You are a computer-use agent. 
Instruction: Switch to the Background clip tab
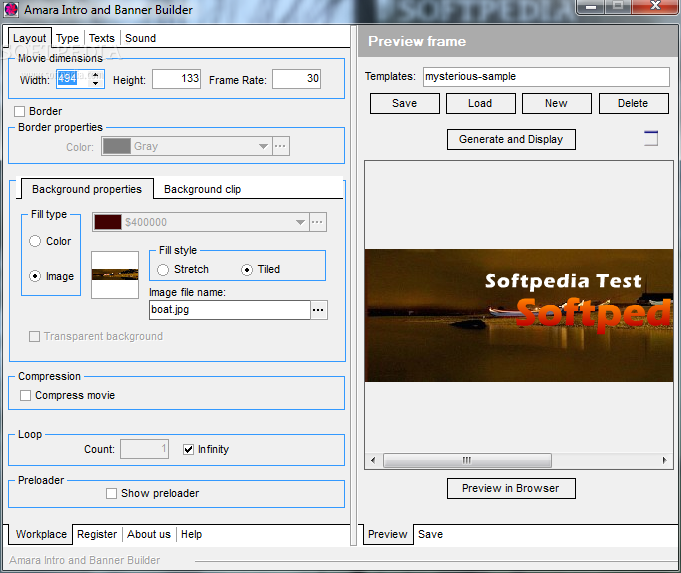202,189
